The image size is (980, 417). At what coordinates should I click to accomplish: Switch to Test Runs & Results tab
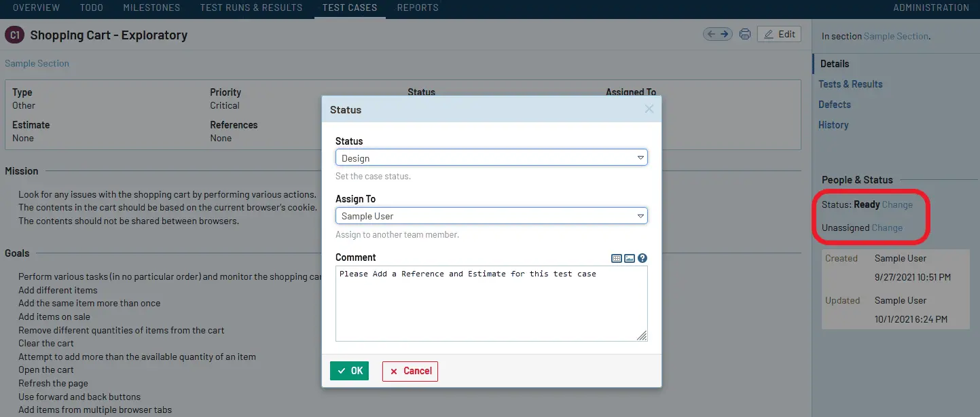click(x=251, y=7)
